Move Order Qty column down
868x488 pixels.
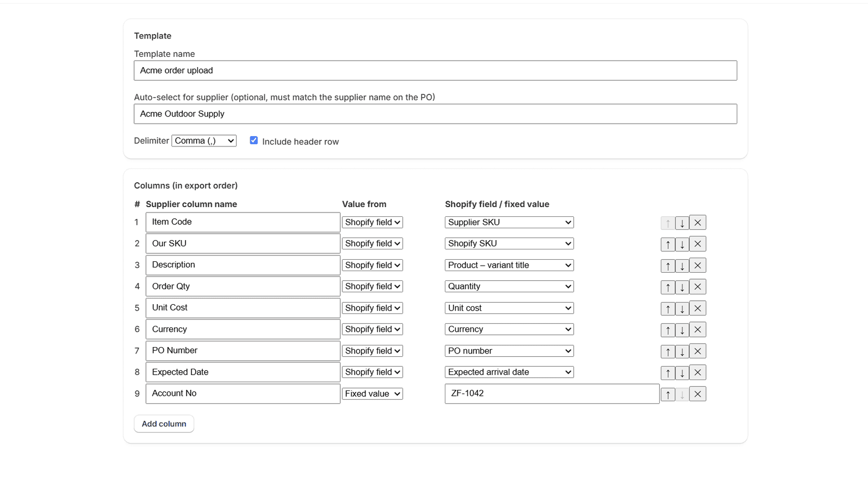(682, 287)
